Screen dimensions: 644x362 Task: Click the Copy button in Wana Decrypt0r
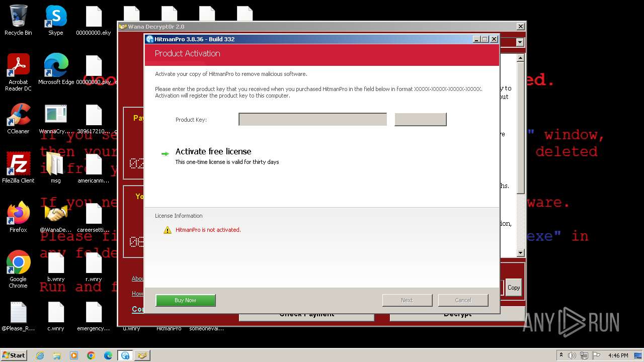tap(514, 288)
